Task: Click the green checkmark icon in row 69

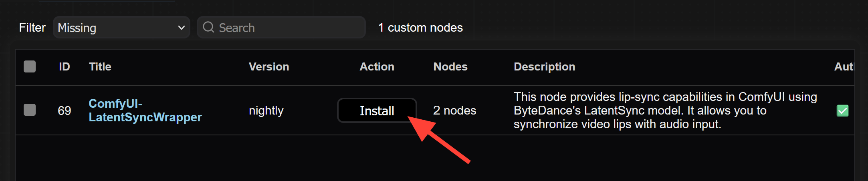Action: point(842,111)
